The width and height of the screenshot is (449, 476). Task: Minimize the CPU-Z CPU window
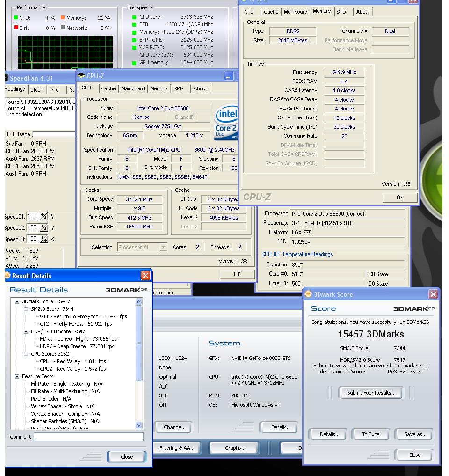pyautogui.click(x=229, y=76)
